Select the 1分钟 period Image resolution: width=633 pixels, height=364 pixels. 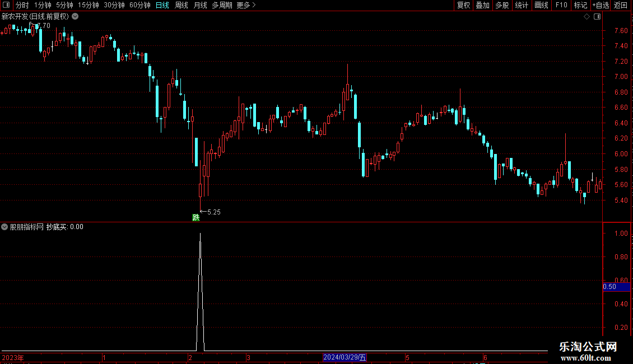[x=43, y=5]
